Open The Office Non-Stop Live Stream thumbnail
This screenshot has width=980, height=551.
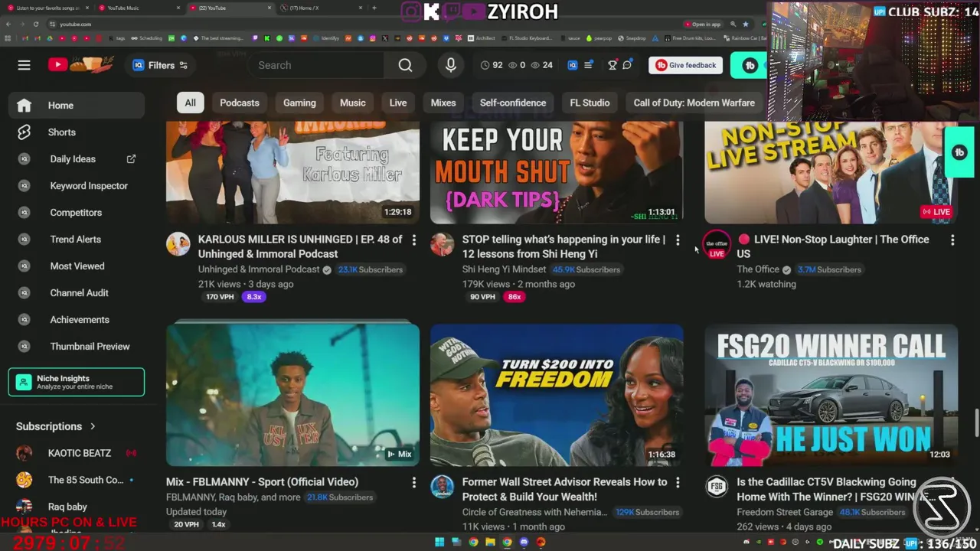(831, 173)
